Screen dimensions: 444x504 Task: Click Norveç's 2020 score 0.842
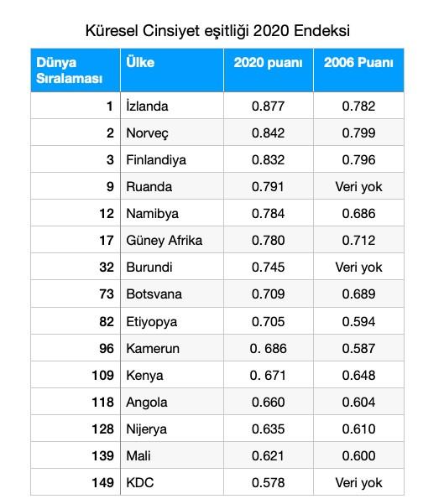coord(269,132)
